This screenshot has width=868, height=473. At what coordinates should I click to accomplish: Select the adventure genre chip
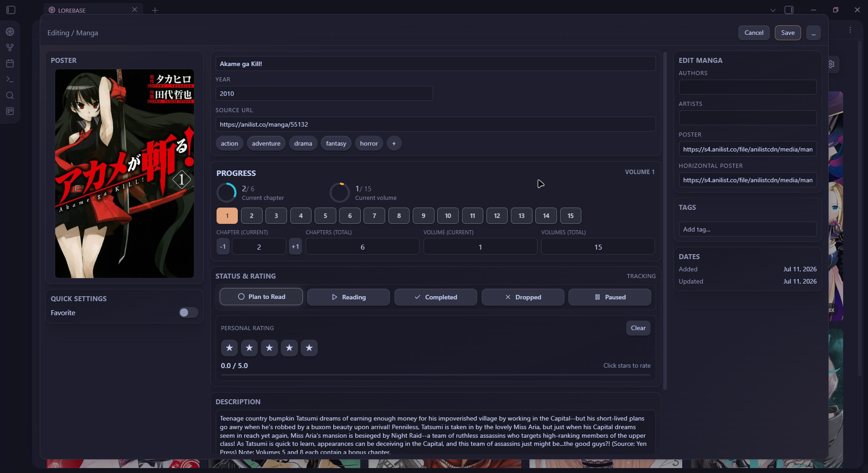266,143
